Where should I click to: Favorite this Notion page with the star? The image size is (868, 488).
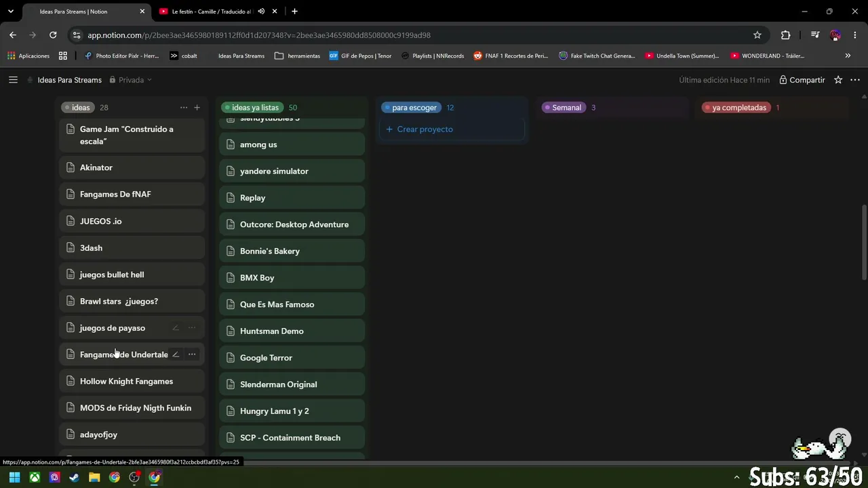(x=838, y=80)
